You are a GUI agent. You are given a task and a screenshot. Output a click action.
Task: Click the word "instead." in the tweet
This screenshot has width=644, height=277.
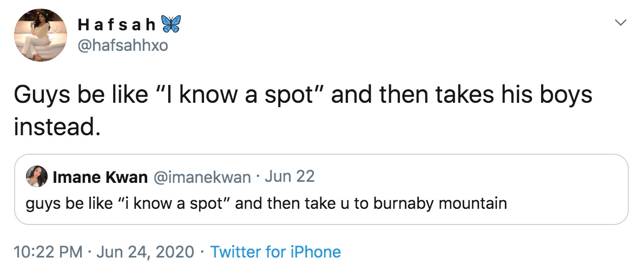tap(57, 127)
